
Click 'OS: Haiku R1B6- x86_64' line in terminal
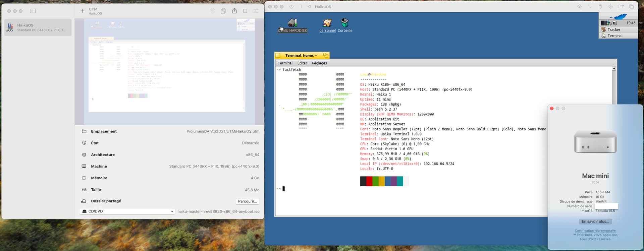[382, 84]
